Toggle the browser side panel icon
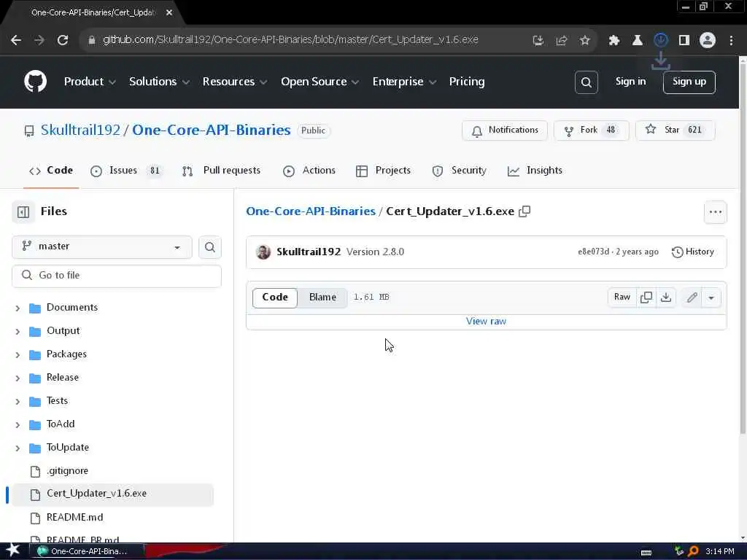 coord(684,41)
